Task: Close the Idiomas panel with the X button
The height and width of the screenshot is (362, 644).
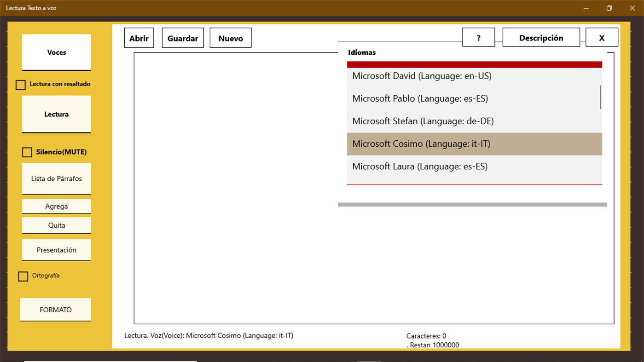Action: (x=602, y=37)
